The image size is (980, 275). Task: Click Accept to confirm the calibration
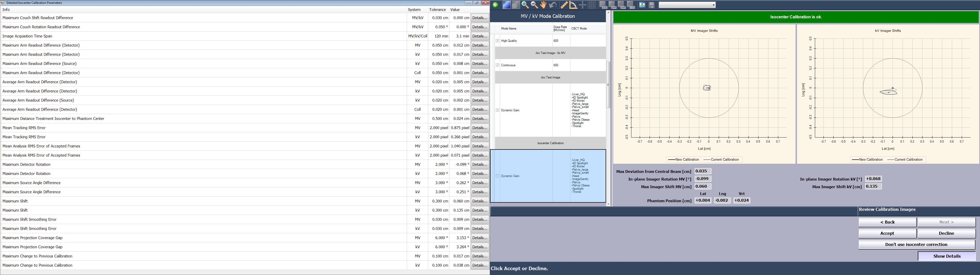(887, 233)
